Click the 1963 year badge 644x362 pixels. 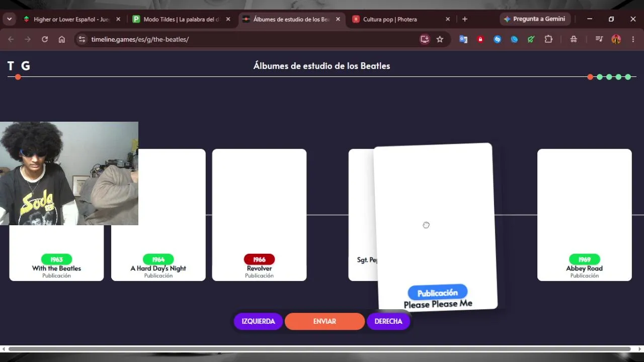click(56, 259)
